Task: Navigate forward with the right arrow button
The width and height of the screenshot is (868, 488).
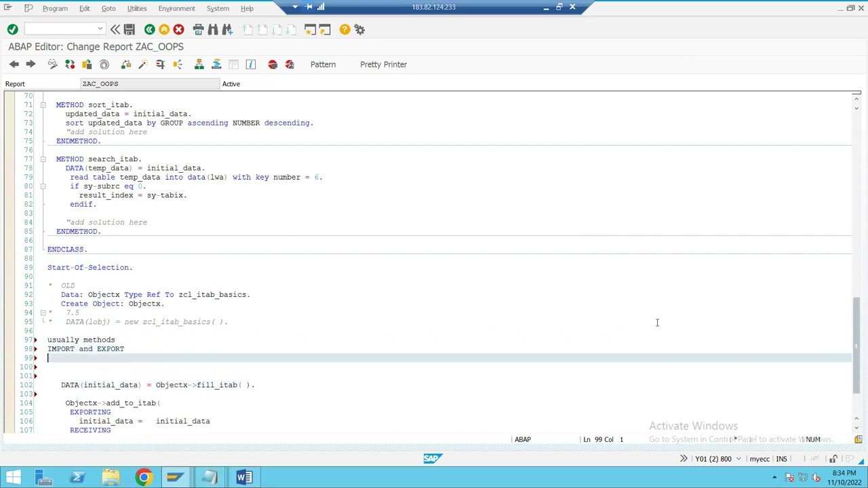Action: click(31, 64)
